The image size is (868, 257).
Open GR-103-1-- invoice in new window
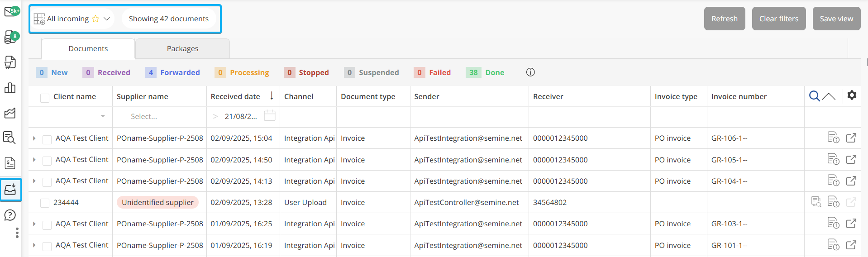coord(851,223)
